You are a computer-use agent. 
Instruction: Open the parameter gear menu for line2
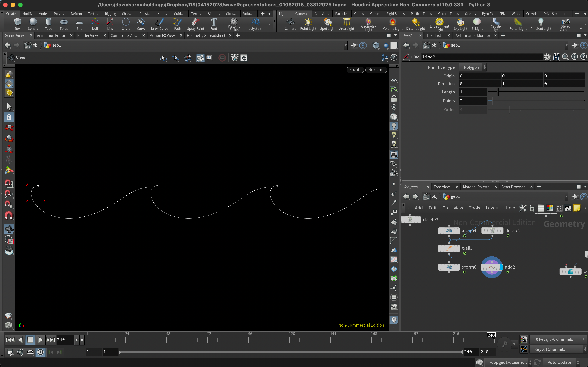coord(547,57)
